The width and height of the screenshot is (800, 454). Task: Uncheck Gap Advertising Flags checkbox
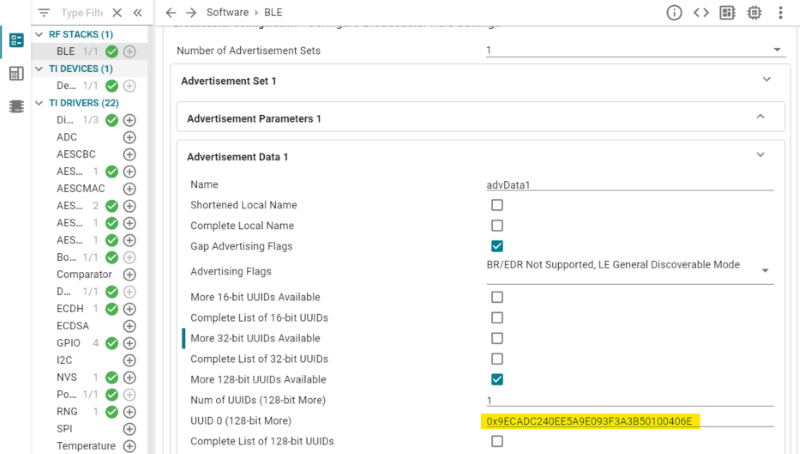point(497,246)
